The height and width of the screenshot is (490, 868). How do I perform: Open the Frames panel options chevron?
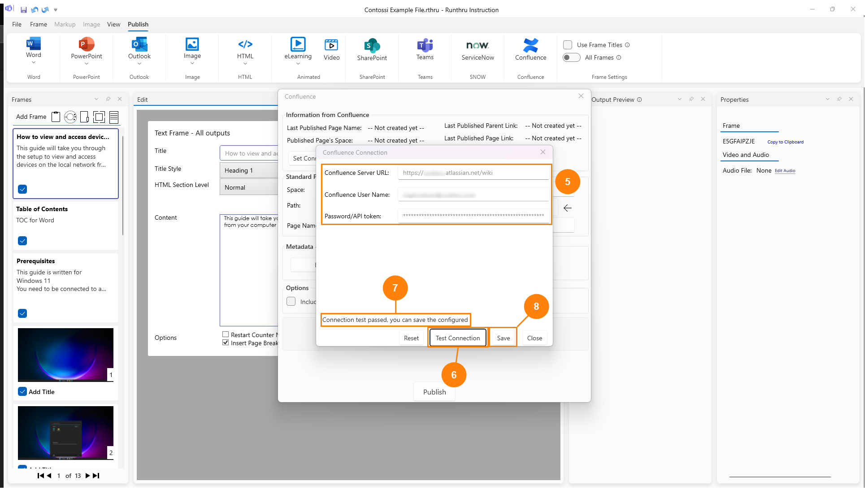click(x=96, y=99)
